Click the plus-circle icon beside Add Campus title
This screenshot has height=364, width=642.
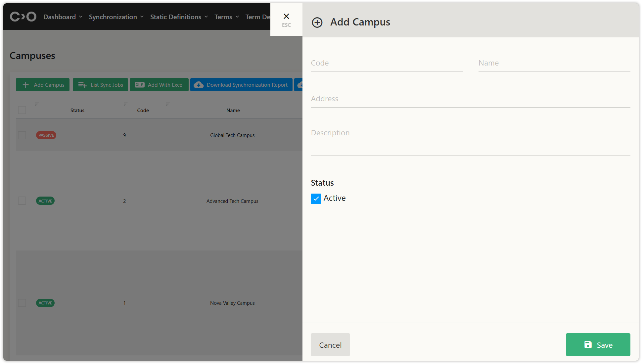pyautogui.click(x=317, y=23)
